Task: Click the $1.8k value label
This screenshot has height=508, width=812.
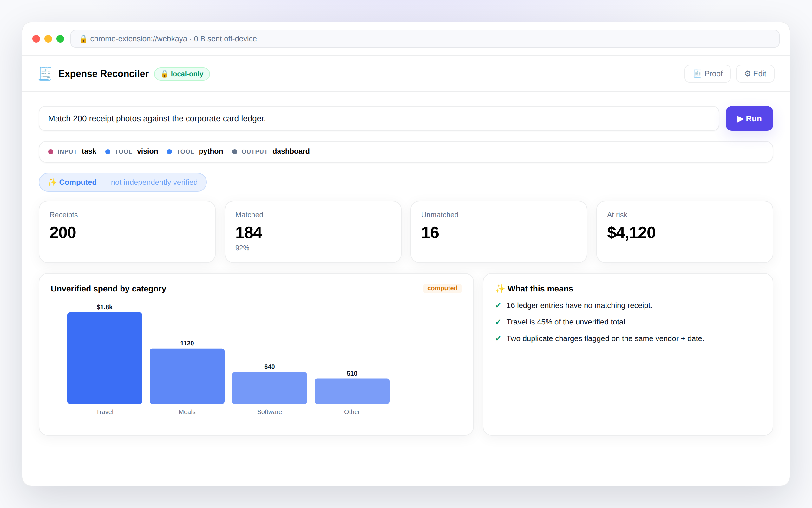Action: [105, 307]
